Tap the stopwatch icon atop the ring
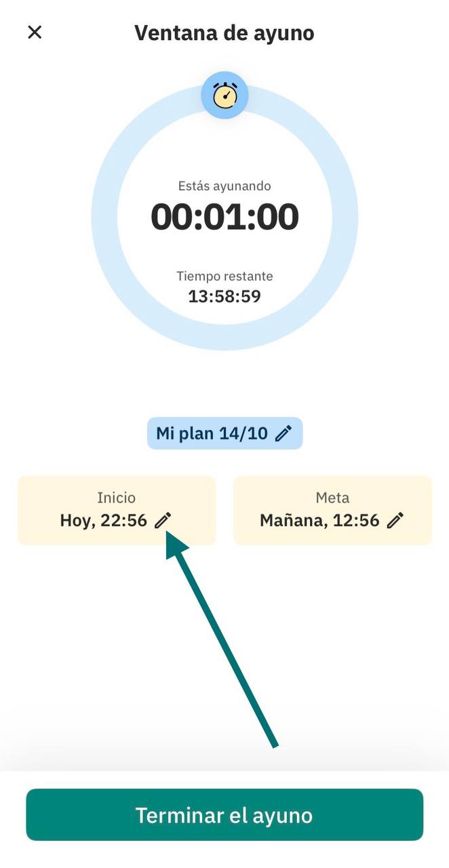Image resolution: width=449 pixels, height=868 pixels. 224,95
